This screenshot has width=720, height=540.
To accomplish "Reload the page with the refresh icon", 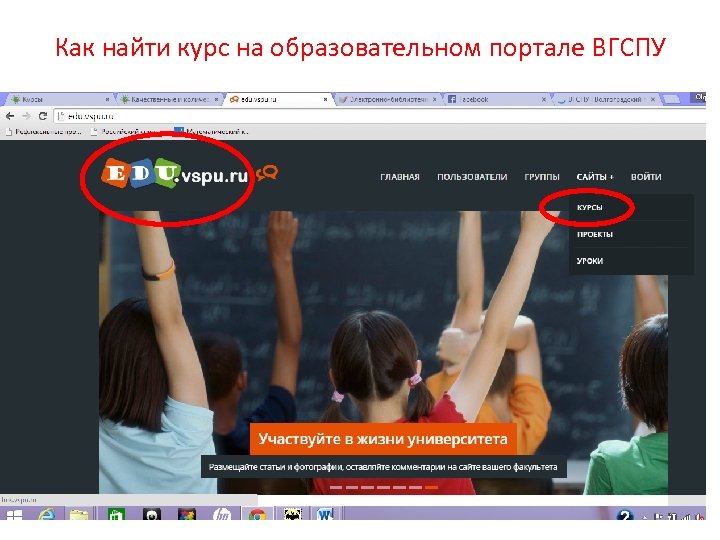I will [43, 116].
